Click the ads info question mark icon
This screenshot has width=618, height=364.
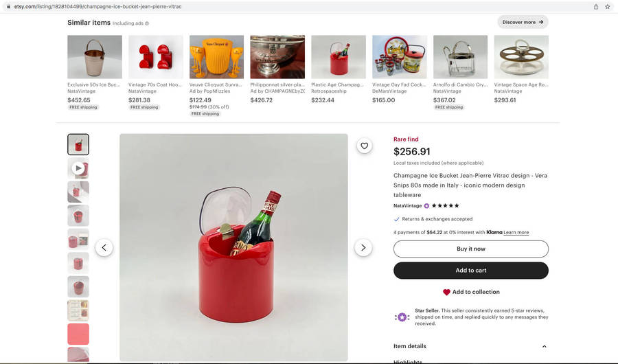click(147, 23)
